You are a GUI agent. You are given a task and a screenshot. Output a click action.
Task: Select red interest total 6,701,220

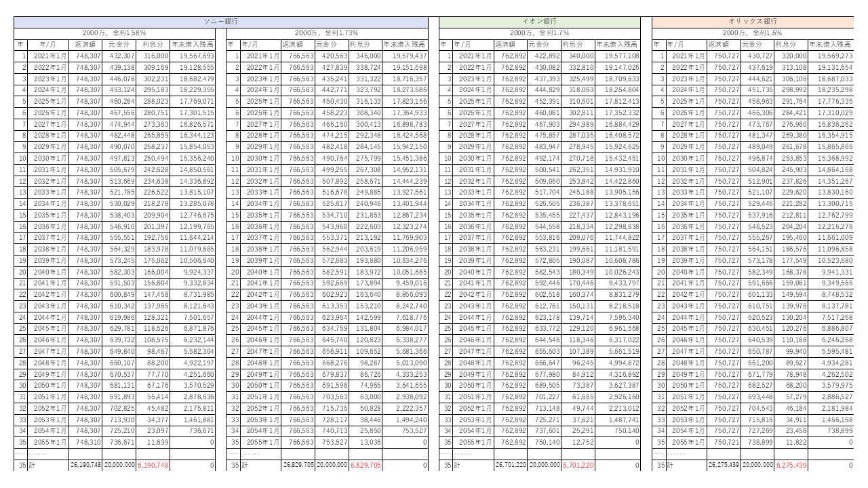pos(578,466)
